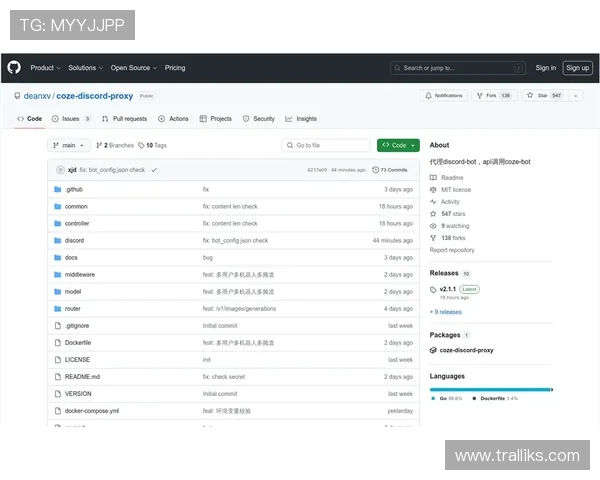
Task: Switch to the Code tab
Action: 29,119
